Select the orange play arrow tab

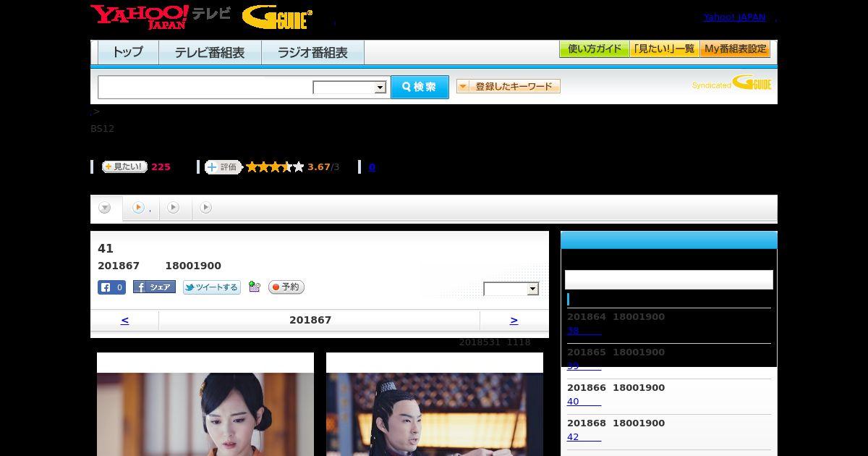tap(139, 208)
